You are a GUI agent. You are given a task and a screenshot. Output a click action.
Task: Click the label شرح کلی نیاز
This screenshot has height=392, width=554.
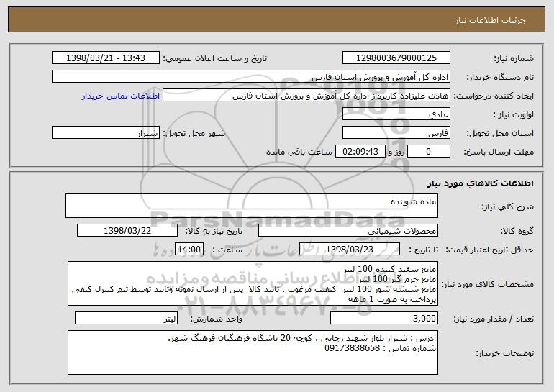pos(508,206)
